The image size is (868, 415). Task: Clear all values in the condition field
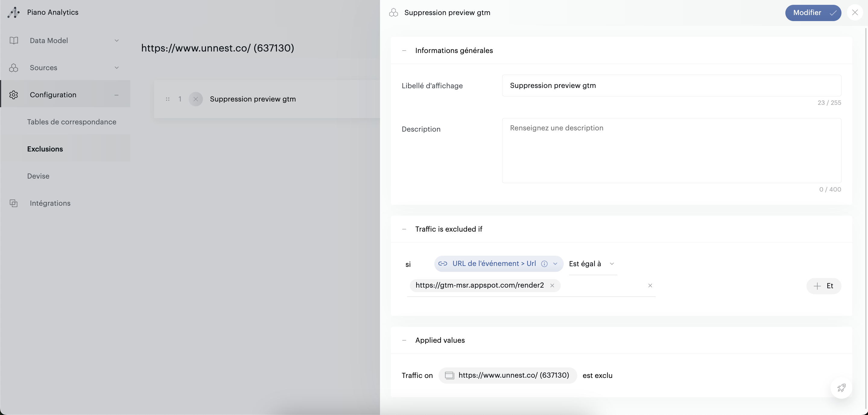[650, 286]
